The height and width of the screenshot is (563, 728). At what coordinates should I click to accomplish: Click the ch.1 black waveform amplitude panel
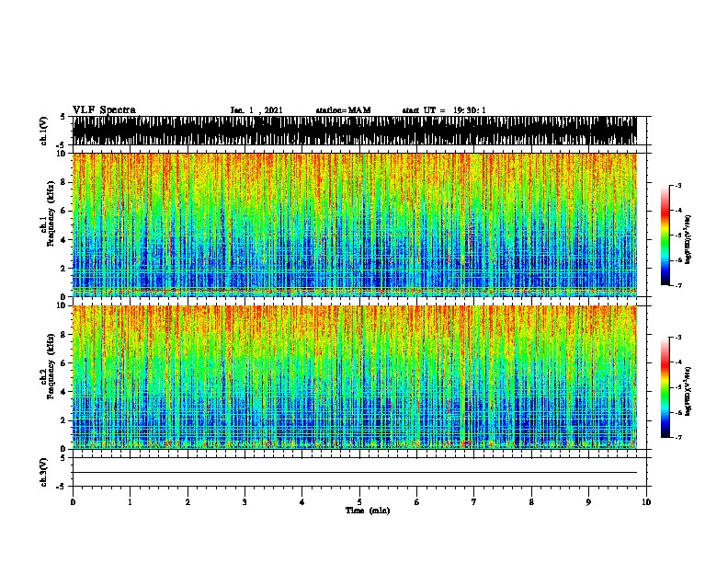[x=355, y=131]
